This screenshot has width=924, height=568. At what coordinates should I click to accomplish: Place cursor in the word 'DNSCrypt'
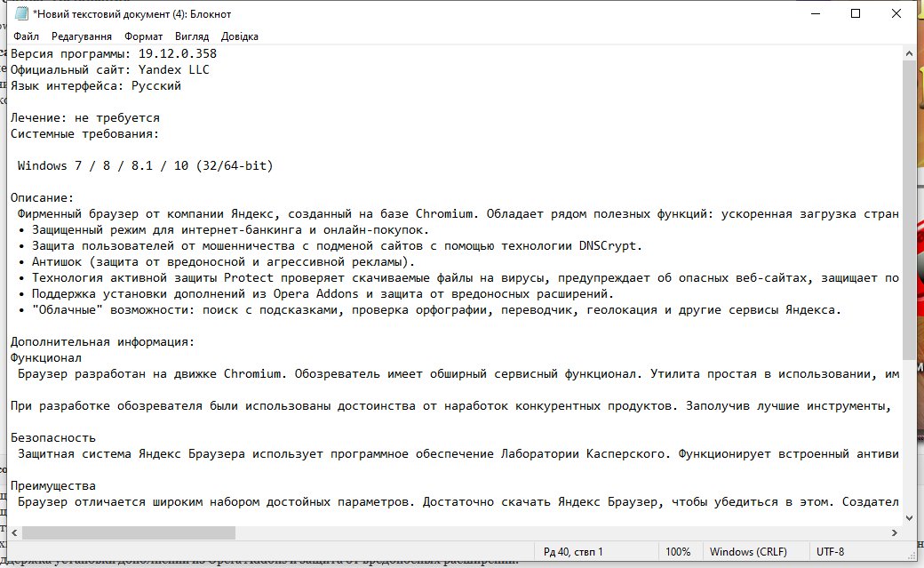[609, 245]
